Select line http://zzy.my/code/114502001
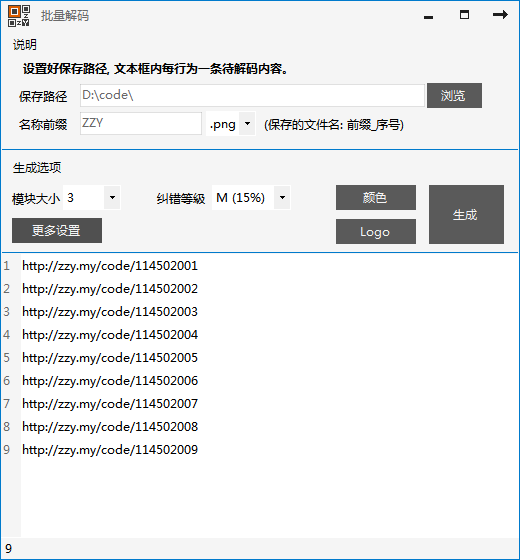This screenshot has height=560, width=520. point(110,266)
